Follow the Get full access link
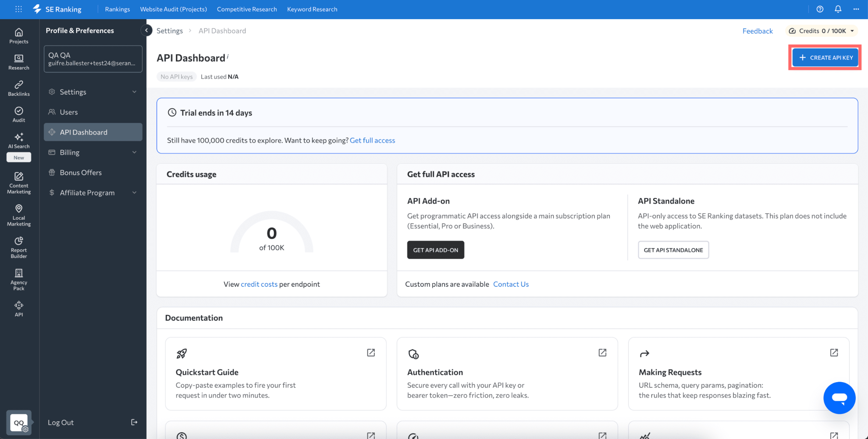This screenshot has height=439, width=868. 372,140
